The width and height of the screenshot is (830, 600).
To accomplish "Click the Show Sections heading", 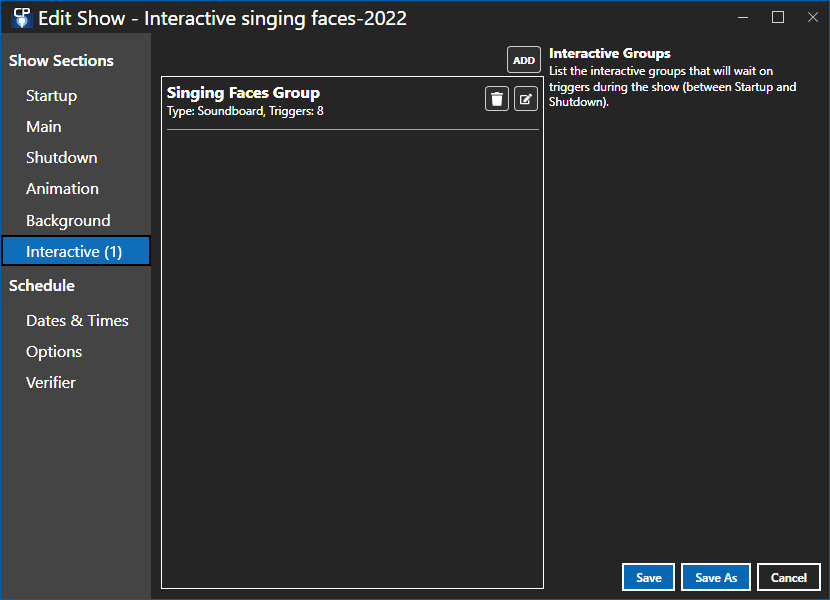I will [61, 61].
